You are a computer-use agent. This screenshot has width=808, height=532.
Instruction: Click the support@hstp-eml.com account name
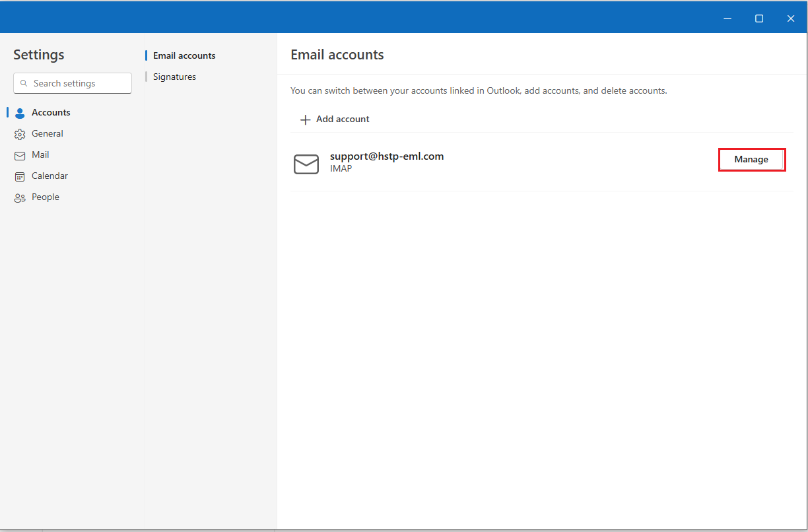coord(387,156)
